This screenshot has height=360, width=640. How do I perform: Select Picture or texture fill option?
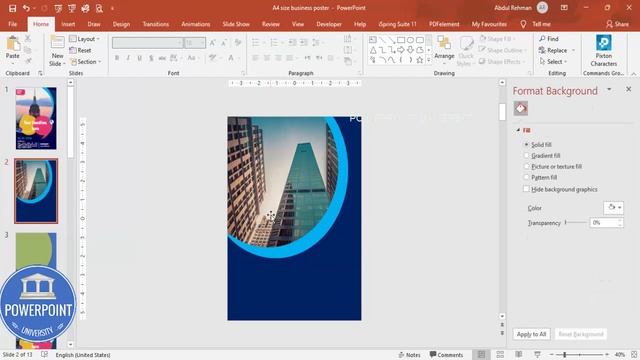click(553, 167)
